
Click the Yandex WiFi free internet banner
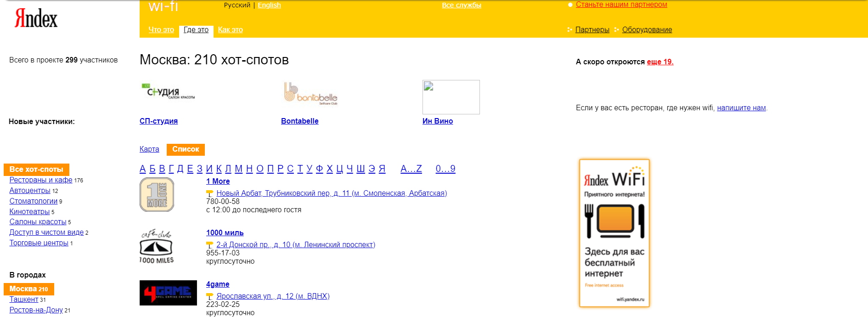[x=614, y=233]
